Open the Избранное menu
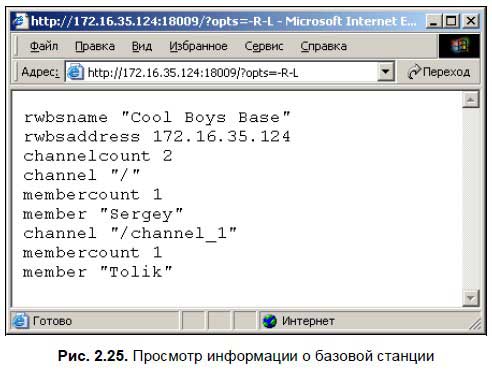 (x=198, y=46)
